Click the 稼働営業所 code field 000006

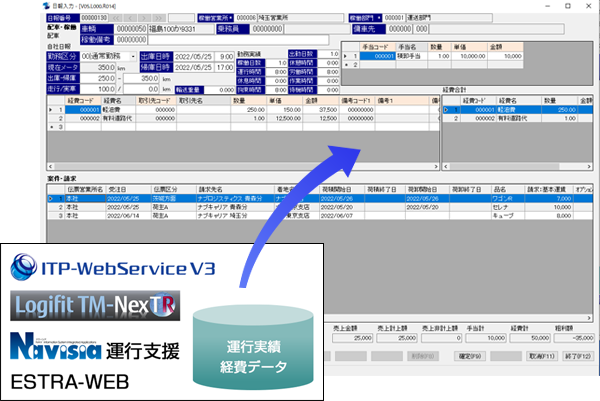pyautogui.click(x=246, y=18)
